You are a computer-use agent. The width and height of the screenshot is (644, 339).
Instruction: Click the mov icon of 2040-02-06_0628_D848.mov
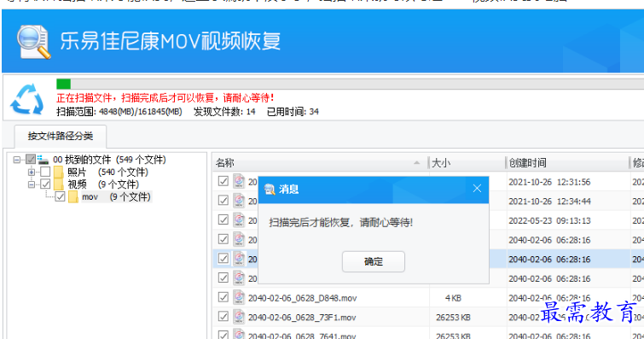[x=239, y=297]
